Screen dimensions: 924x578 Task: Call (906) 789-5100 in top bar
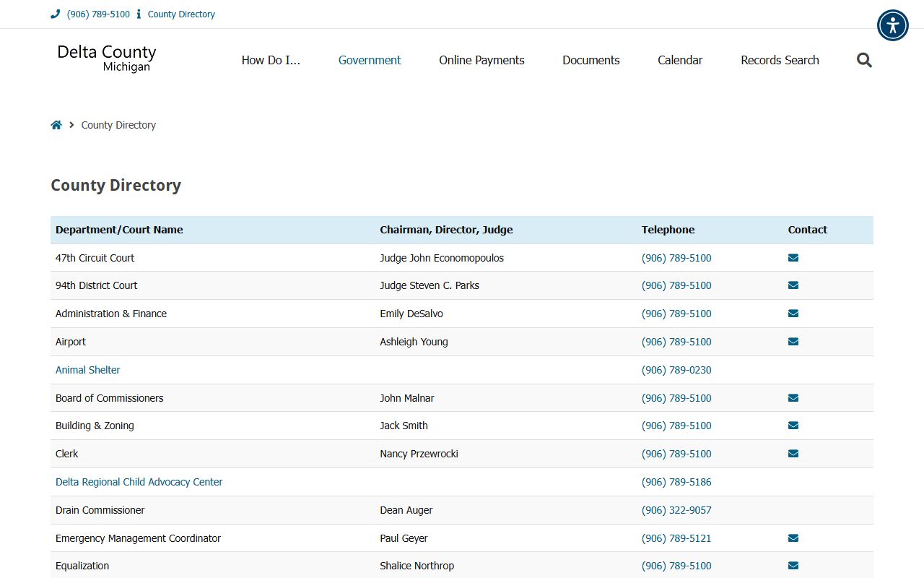(98, 14)
